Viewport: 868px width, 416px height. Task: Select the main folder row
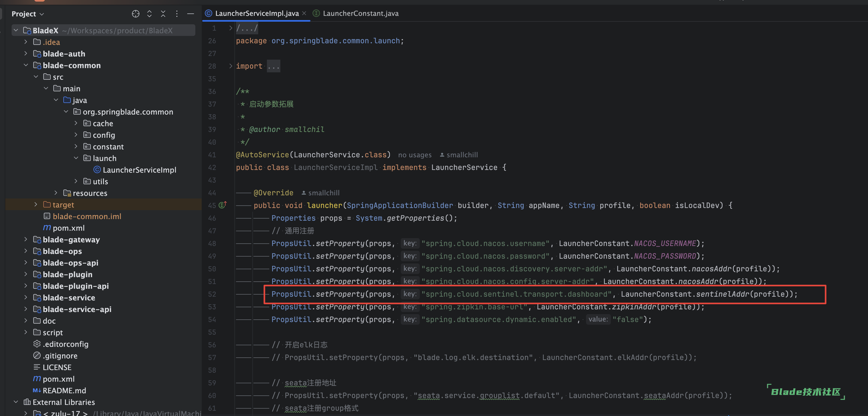(103, 88)
